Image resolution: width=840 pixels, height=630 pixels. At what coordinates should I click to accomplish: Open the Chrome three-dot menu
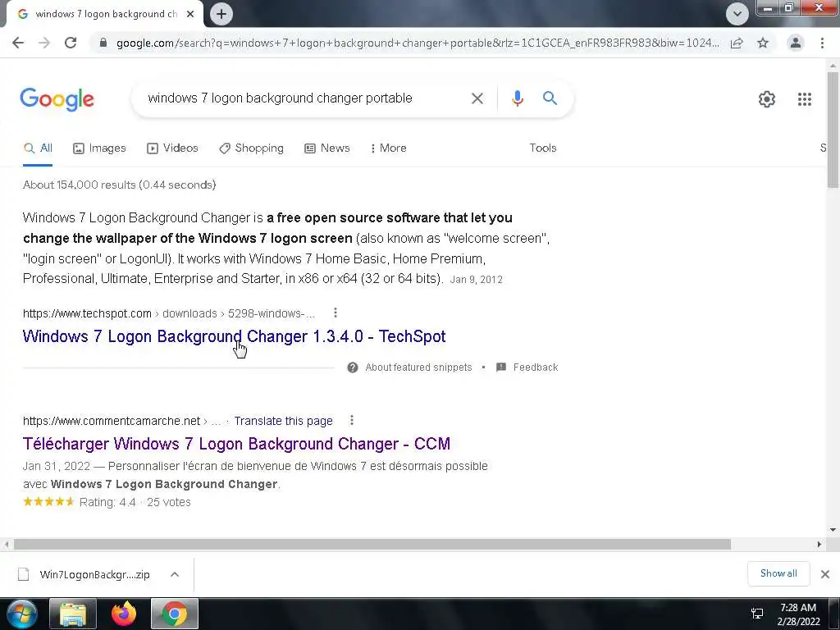[x=822, y=43]
